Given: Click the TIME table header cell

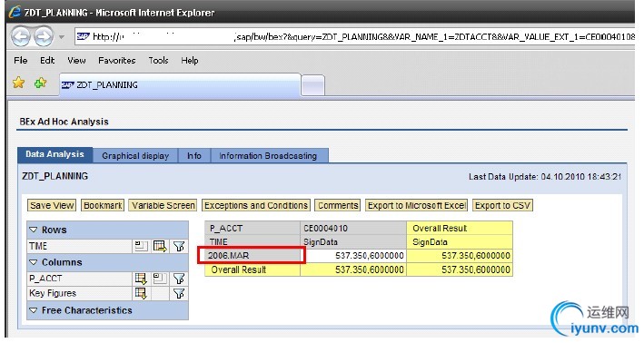Looking at the screenshot, I should (253, 242).
